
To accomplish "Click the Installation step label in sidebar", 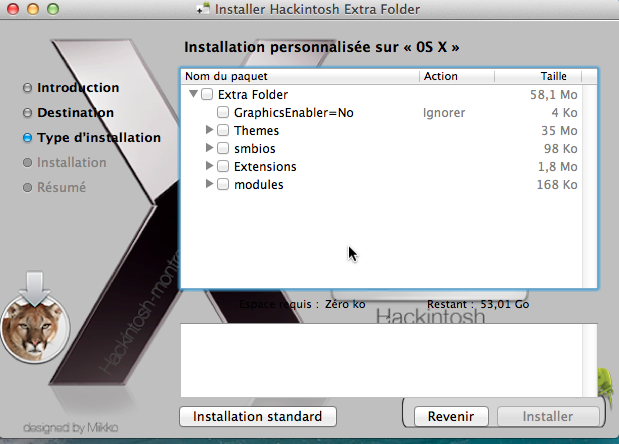I will (x=71, y=163).
